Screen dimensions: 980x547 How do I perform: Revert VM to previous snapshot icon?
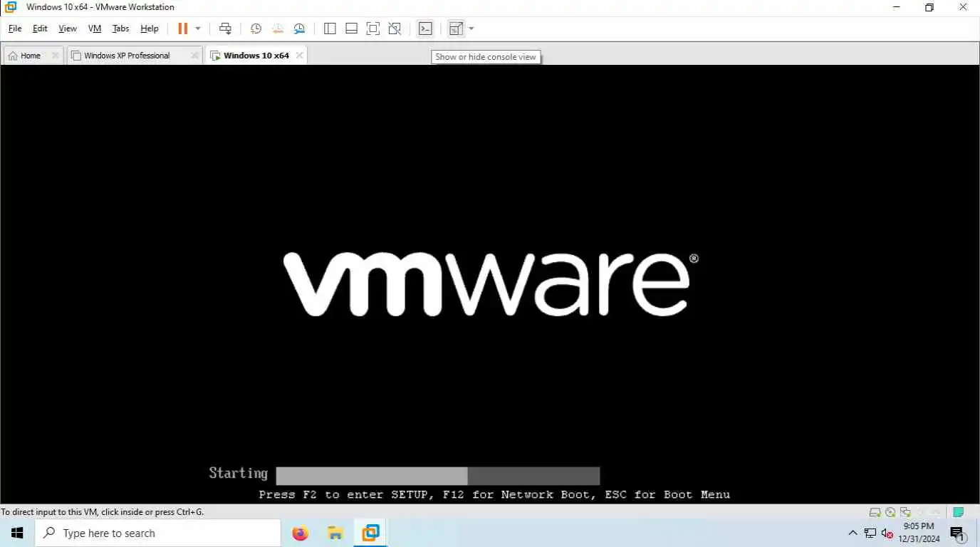point(278,28)
